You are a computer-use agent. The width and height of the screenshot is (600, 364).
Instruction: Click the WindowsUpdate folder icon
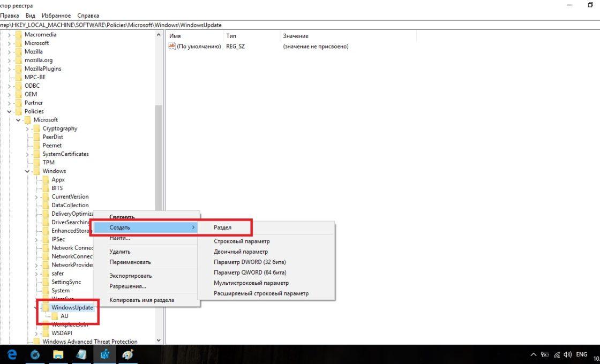pyautogui.click(x=45, y=307)
